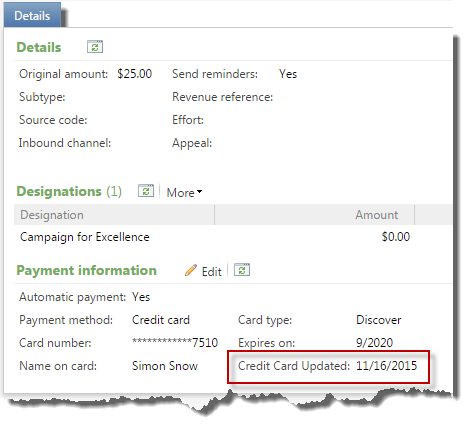Refresh the Details section using its icon
Screen dimensions: 469x433
(x=95, y=47)
